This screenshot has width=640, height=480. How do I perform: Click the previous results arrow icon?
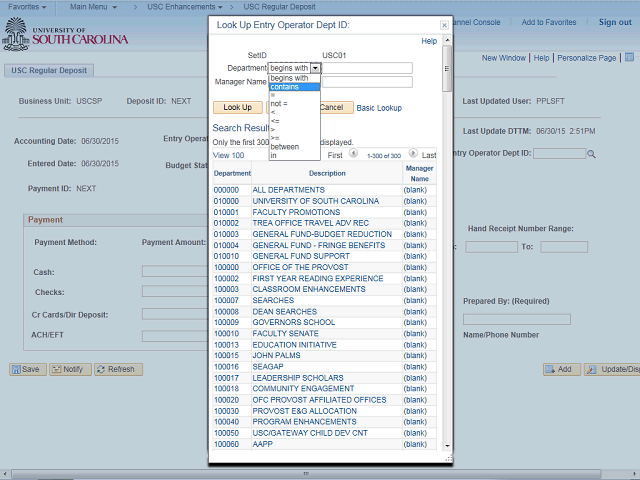[x=354, y=155]
